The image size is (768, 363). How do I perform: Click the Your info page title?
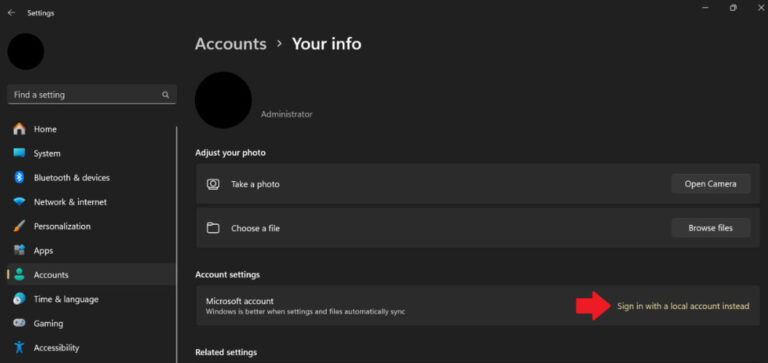point(327,44)
